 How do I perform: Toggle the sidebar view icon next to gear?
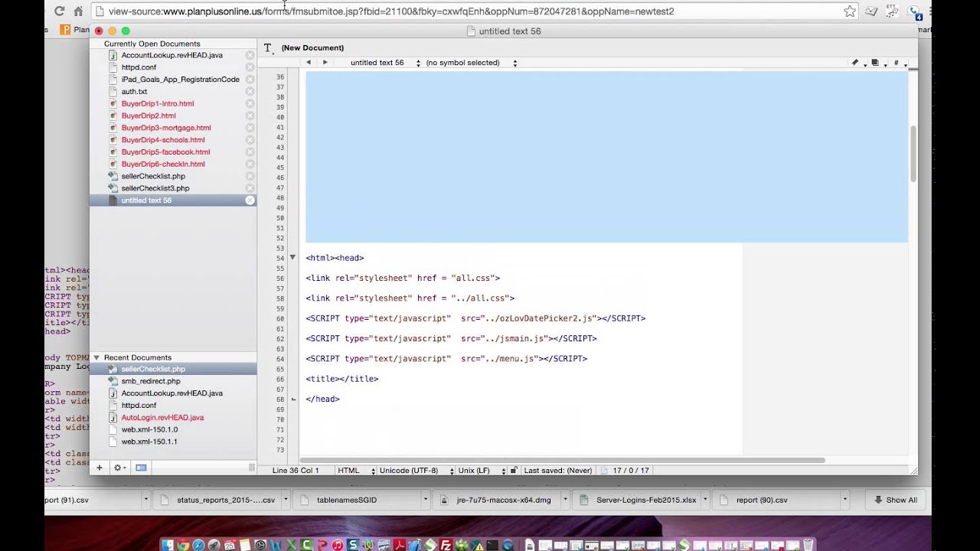tap(141, 468)
